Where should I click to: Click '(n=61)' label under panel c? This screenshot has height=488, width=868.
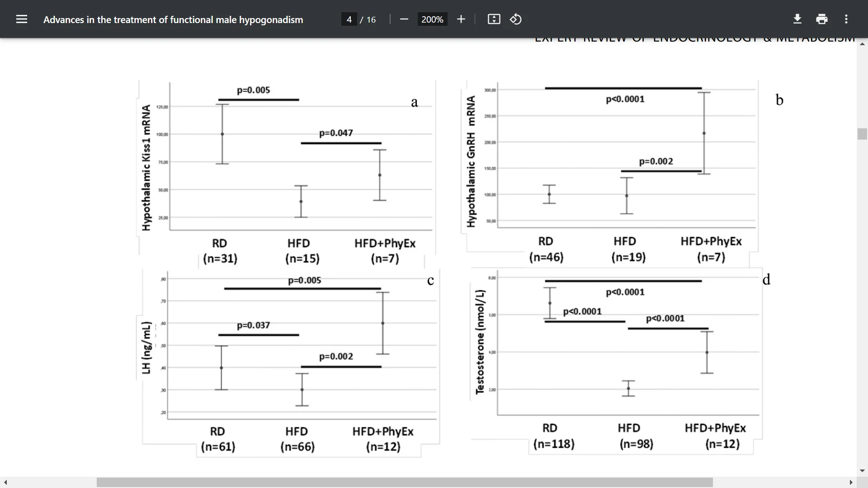pos(218,446)
